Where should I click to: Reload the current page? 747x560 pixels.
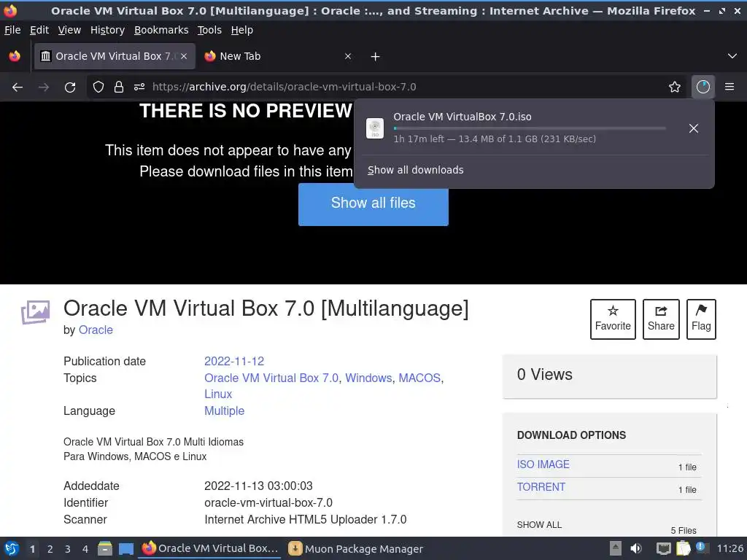click(70, 87)
